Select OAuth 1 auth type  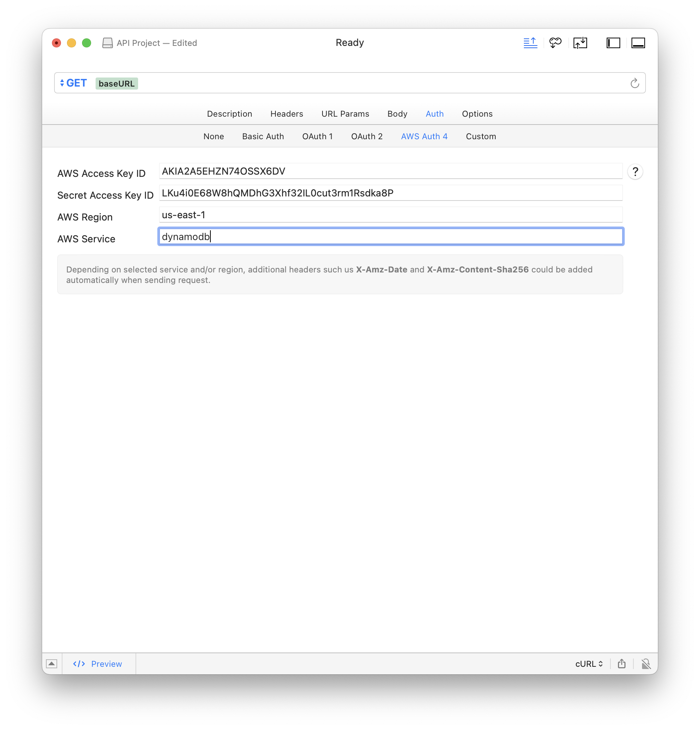[x=318, y=136]
